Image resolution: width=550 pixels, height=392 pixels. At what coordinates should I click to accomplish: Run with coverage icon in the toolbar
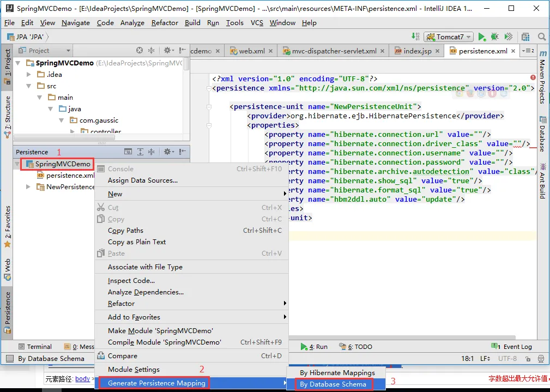508,37
